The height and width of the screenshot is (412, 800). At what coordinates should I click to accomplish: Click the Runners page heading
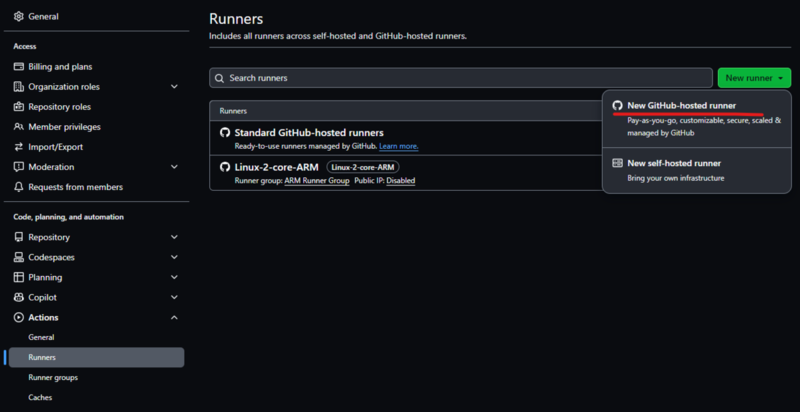[x=236, y=19]
